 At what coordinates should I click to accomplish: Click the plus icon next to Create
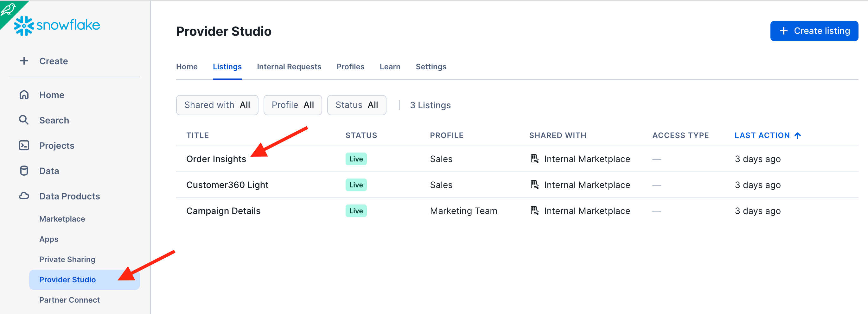[24, 61]
